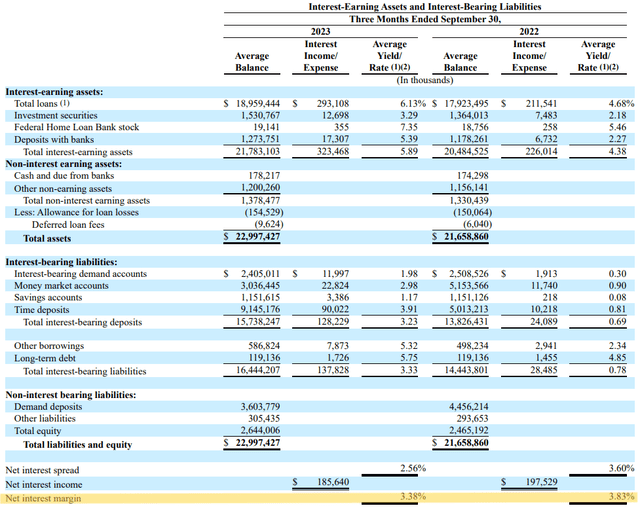Select the highlighted 'Net interest margin' label
This screenshot has height=508, width=640.
click(x=43, y=498)
